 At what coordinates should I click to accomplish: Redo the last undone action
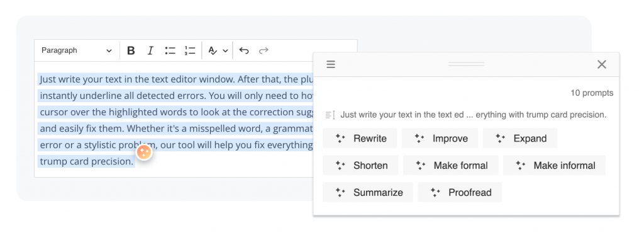264,50
